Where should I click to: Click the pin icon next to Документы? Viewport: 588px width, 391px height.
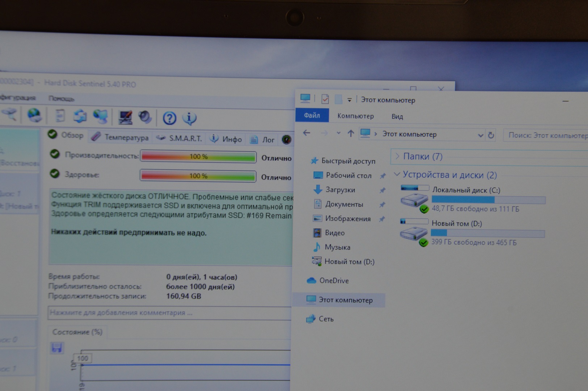tap(382, 205)
